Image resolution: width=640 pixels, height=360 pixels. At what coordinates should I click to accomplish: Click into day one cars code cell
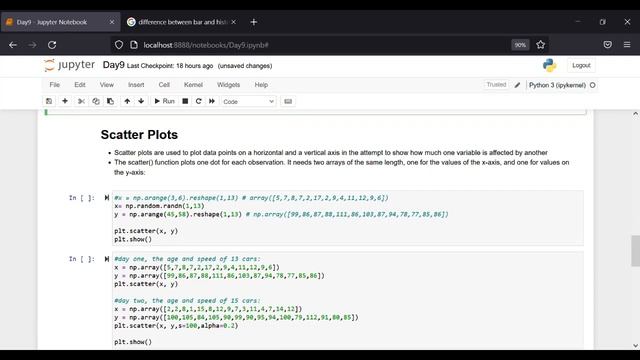coord(348,300)
